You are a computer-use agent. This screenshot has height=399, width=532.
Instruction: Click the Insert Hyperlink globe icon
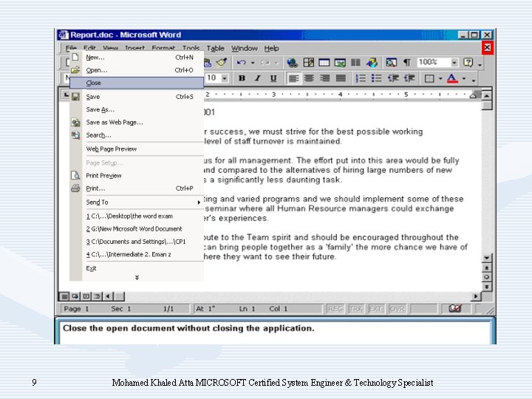click(x=292, y=62)
